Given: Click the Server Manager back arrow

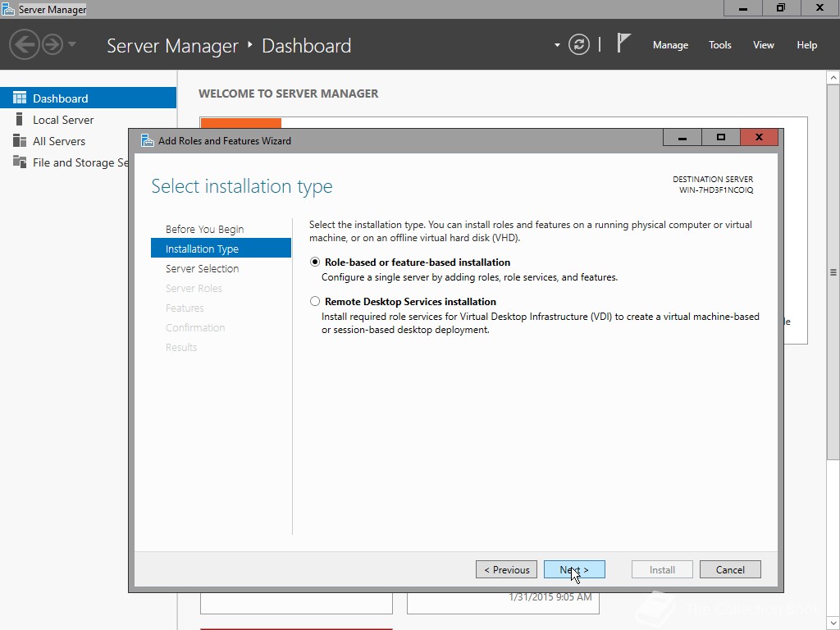Looking at the screenshot, I should click(x=24, y=44).
